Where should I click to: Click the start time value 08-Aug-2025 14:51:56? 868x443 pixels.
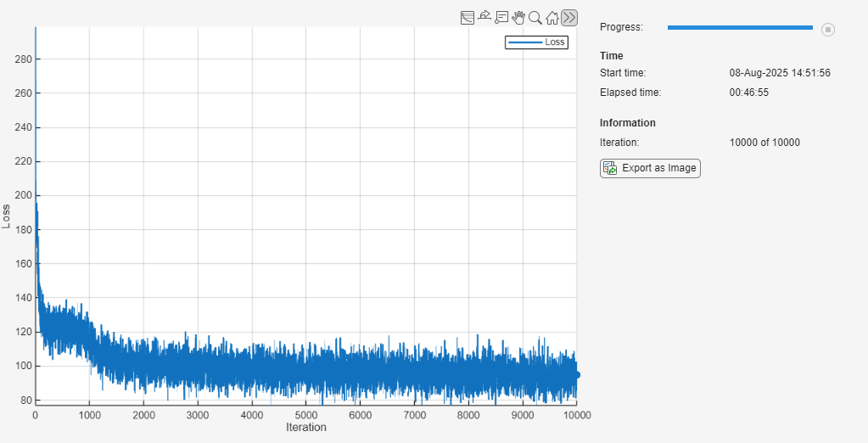[x=780, y=73]
